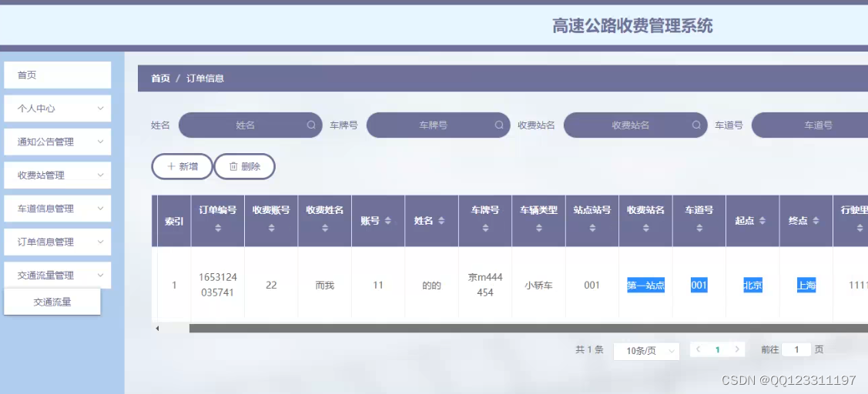Sort by 姓名 column arrows
The height and width of the screenshot is (394, 868).
point(441,221)
